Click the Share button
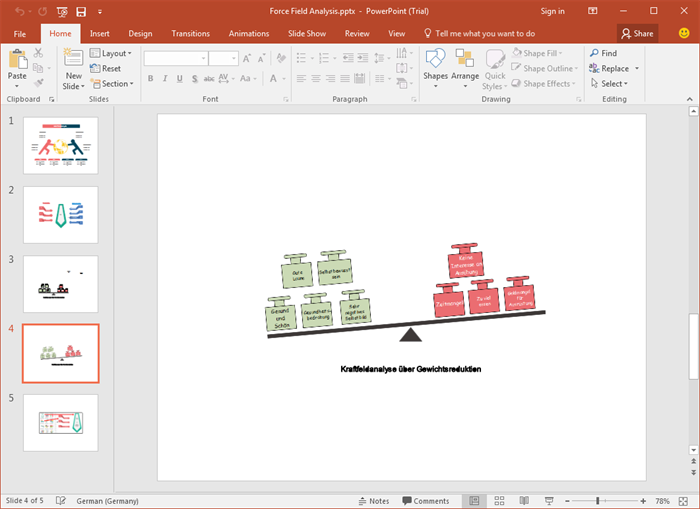 (x=637, y=33)
